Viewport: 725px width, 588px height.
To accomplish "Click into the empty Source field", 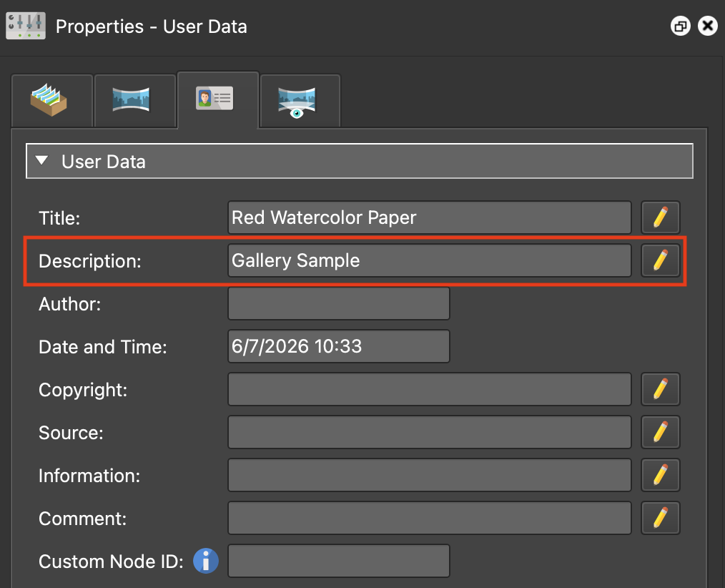I will pos(430,432).
